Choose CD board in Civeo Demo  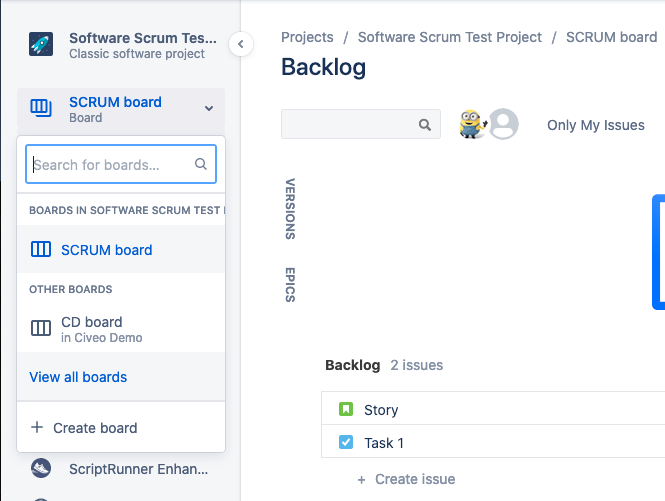91,328
